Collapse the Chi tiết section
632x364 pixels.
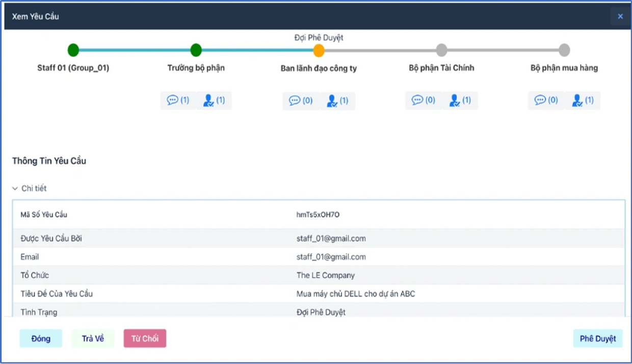[x=29, y=188]
